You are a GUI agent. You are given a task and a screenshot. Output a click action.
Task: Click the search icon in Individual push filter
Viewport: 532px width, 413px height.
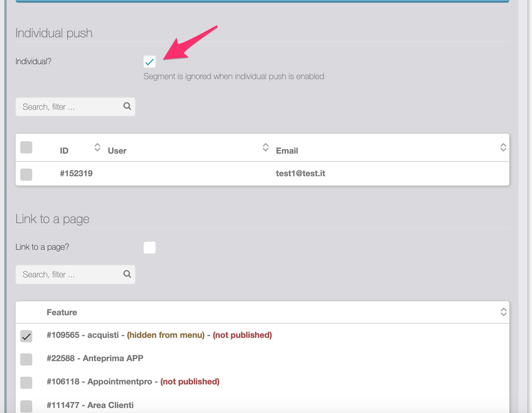pyautogui.click(x=127, y=106)
